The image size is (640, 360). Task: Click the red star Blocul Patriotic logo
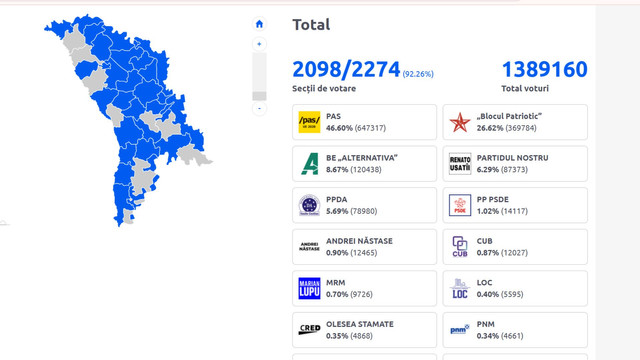pyautogui.click(x=460, y=122)
